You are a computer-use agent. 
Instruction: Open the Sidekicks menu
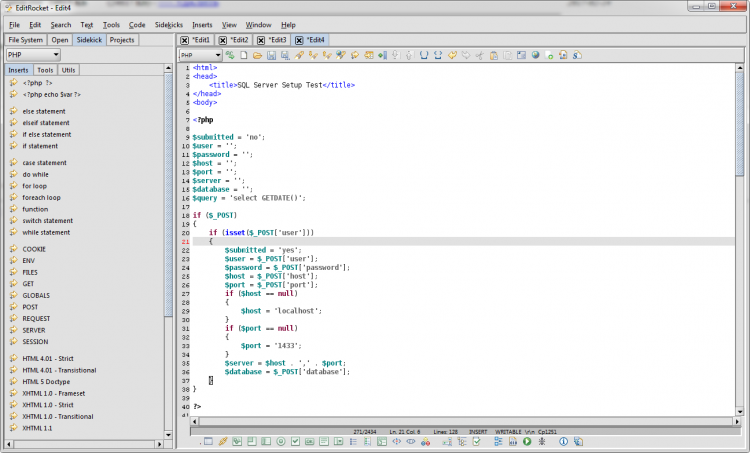(x=168, y=24)
